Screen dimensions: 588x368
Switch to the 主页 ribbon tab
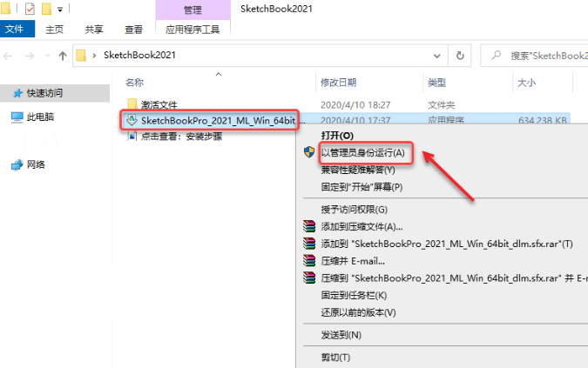click(x=54, y=30)
